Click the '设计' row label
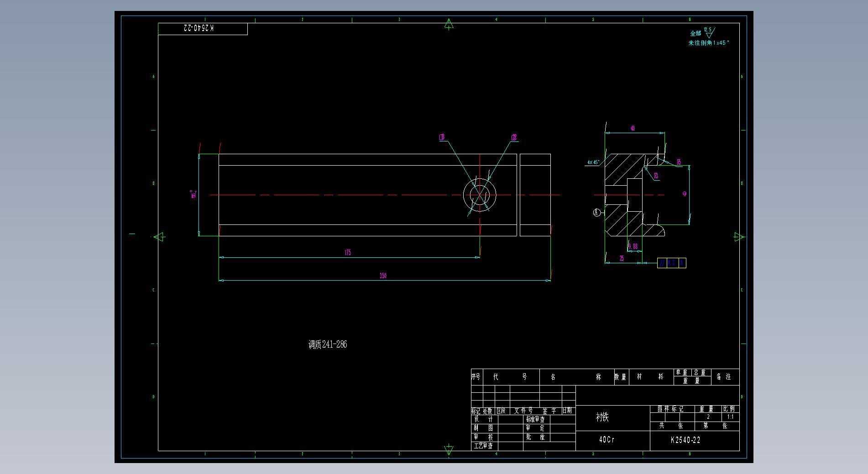 (x=483, y=419)
